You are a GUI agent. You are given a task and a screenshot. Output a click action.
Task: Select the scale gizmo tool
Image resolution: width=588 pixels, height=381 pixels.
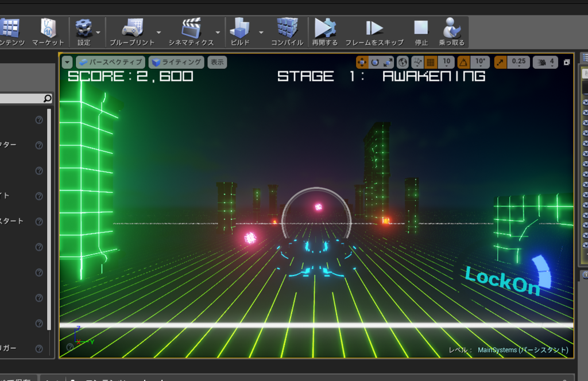[388, 62]
